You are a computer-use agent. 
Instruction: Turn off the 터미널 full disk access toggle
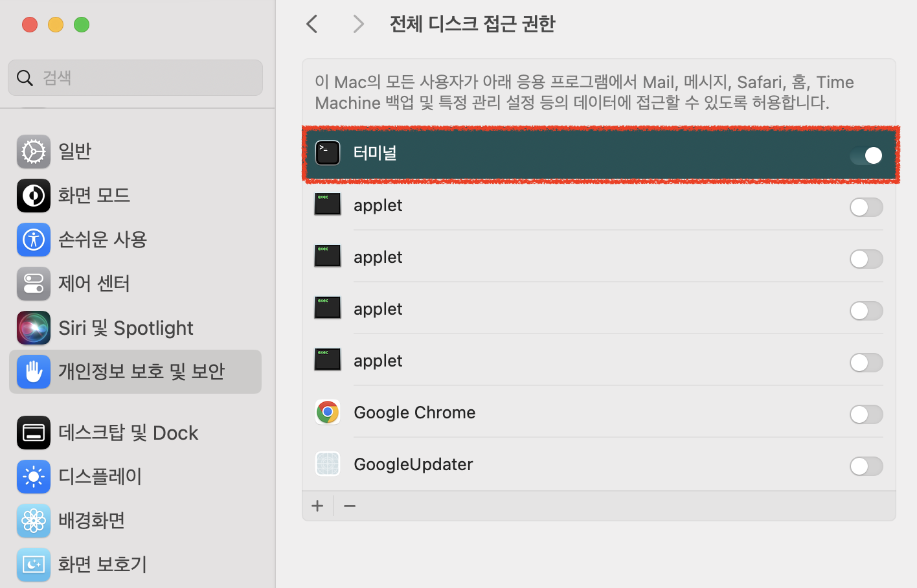[x=866, y=155]
